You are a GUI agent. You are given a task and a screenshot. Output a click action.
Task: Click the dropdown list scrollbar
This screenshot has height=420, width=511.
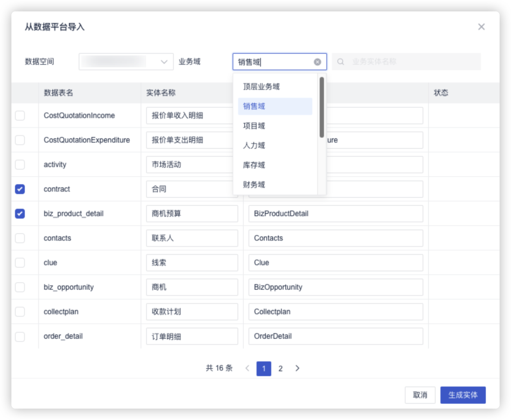point(322,108)
